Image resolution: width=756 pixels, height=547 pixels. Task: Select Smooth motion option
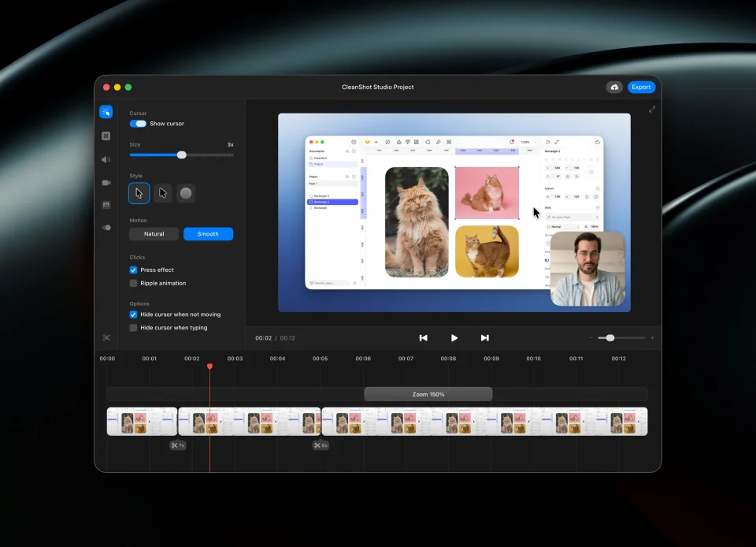click(x=208, y=234)
